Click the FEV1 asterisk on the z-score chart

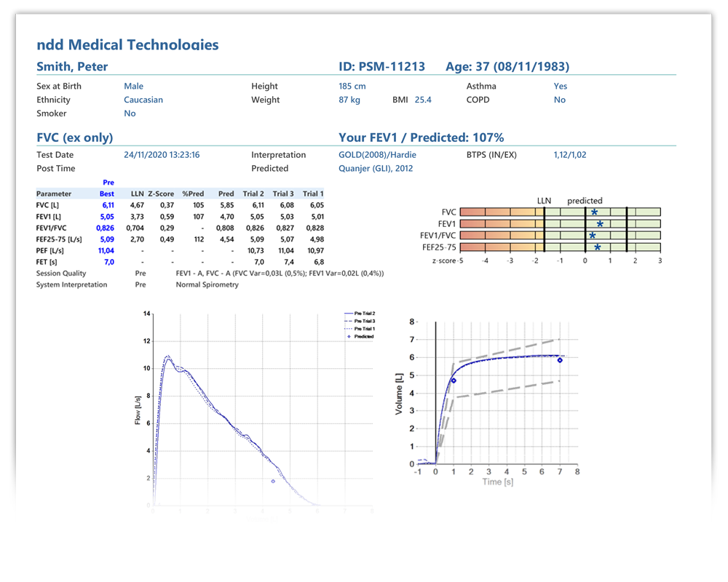(600, 224)
